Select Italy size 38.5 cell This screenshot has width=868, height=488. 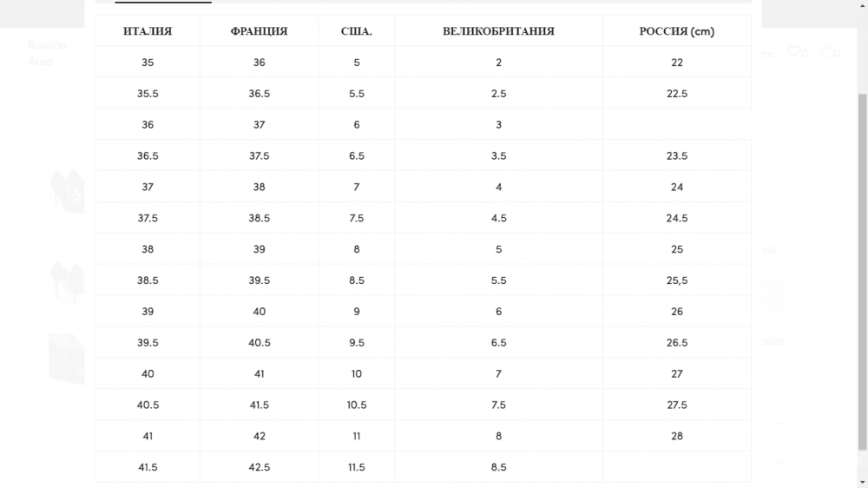tap(148, 280)
